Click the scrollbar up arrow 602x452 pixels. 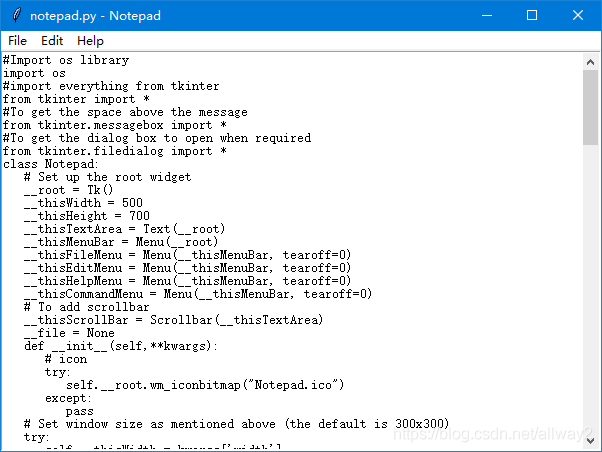591,60
